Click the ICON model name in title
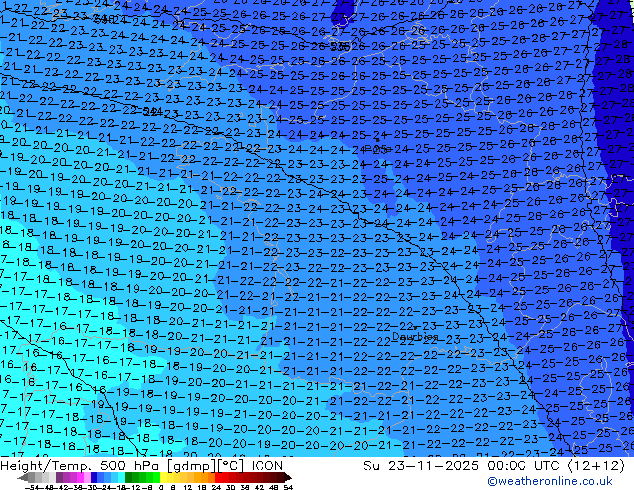 tap(267, 466)
